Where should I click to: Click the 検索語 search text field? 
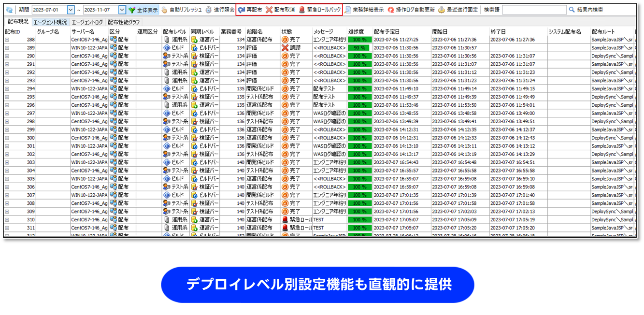[x=534, y=10]
